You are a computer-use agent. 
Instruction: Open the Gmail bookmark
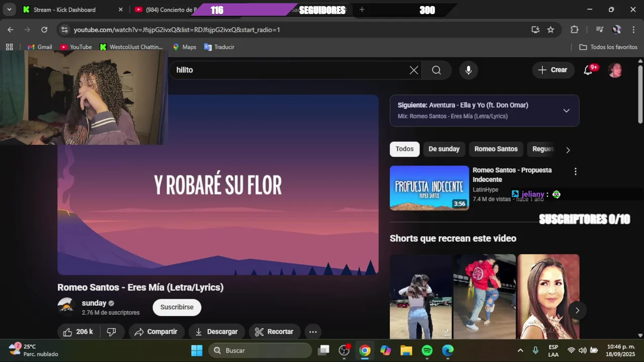point(40,47)
